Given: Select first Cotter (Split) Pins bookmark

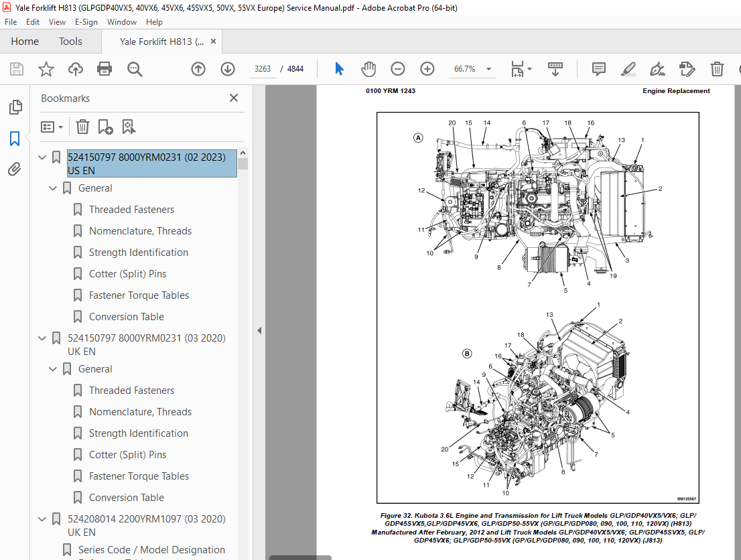Looking at the screenshot, I should click(127, 273).
